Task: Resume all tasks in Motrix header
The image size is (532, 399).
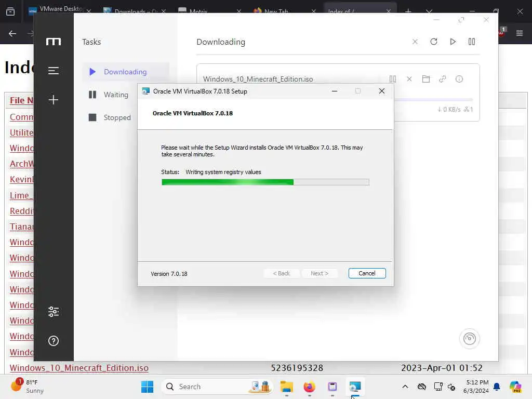Action: [453, 42]
